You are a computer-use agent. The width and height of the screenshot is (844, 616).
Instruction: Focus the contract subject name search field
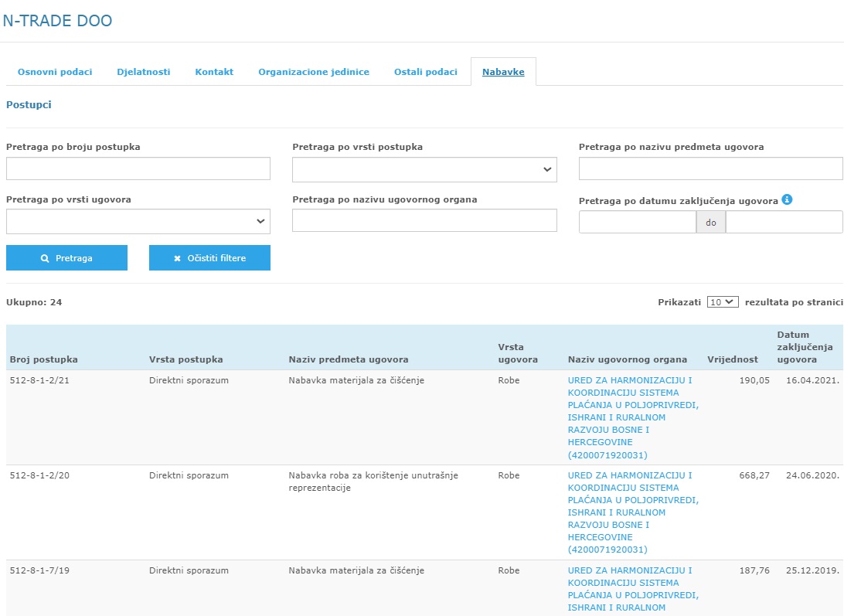coord(710,168)
